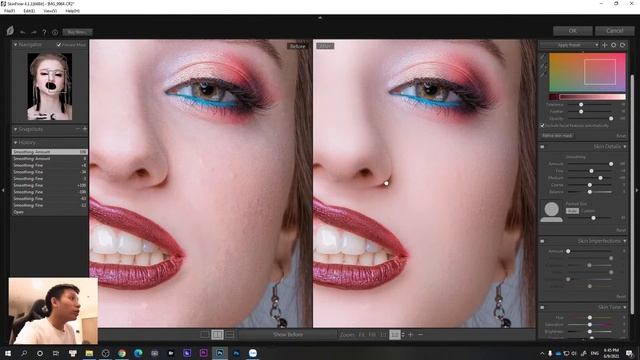
Task: Click the rightmost icon in the preset row
Action: 622,45
